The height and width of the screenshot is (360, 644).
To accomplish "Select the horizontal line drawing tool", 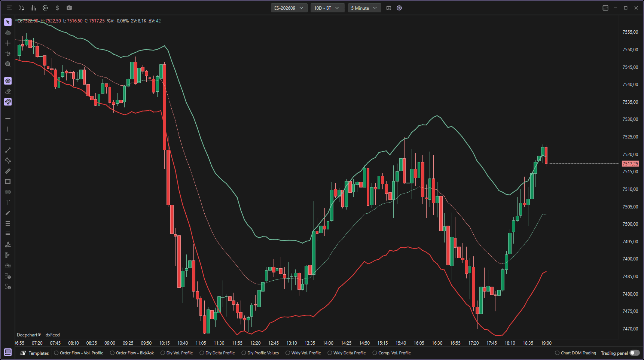I will [x=8, y=119].
